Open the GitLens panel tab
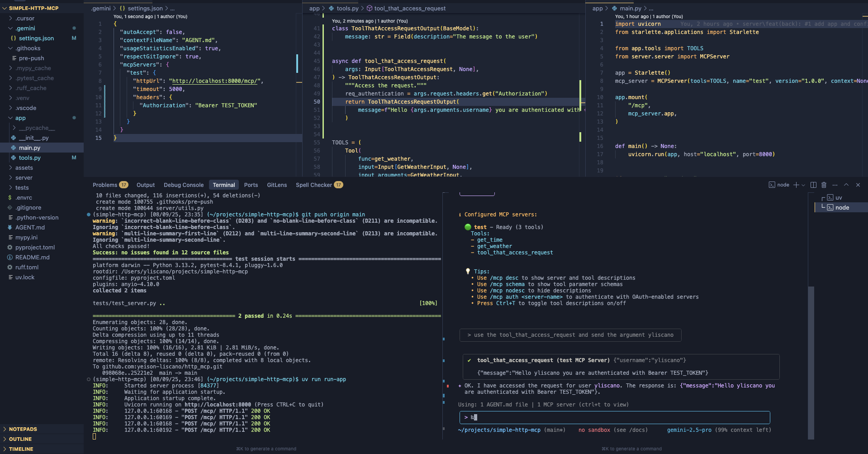The height and width of the screenshot is (454, 868). pos(277,185)
